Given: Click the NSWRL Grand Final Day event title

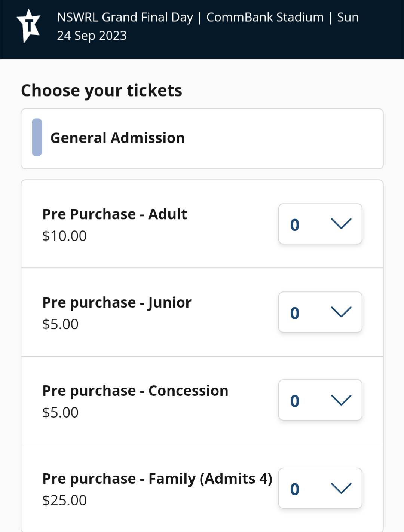Looking at the screenshot, I should point(125,17).
